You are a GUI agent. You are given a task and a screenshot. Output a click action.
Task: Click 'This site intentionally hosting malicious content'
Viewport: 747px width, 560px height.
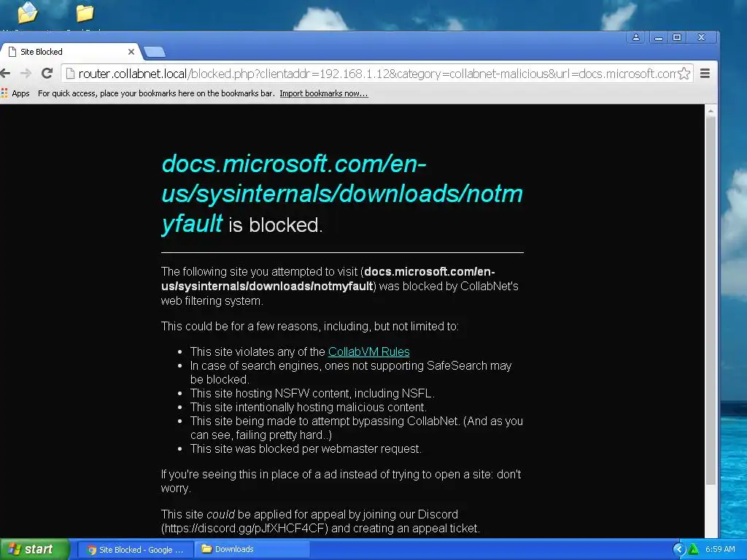(x=309, y=407)
